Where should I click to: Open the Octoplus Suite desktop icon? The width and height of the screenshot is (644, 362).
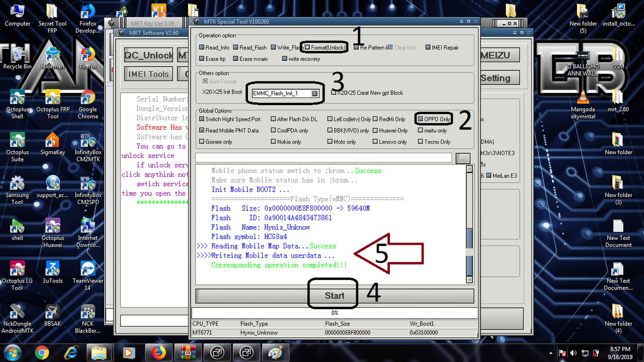pos(18,147)
